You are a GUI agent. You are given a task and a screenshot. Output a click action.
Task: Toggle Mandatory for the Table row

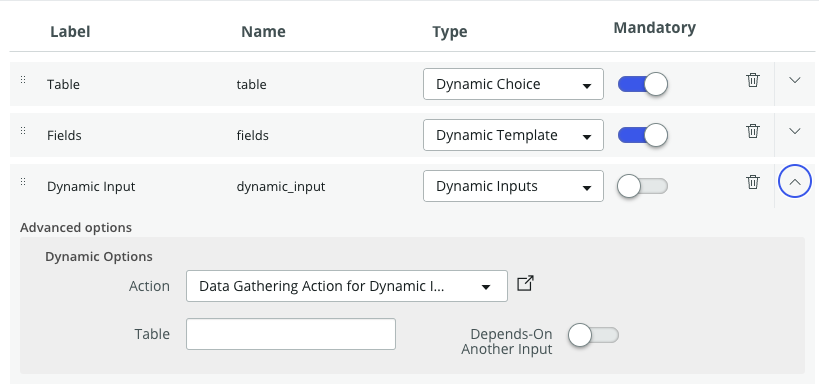642,84
